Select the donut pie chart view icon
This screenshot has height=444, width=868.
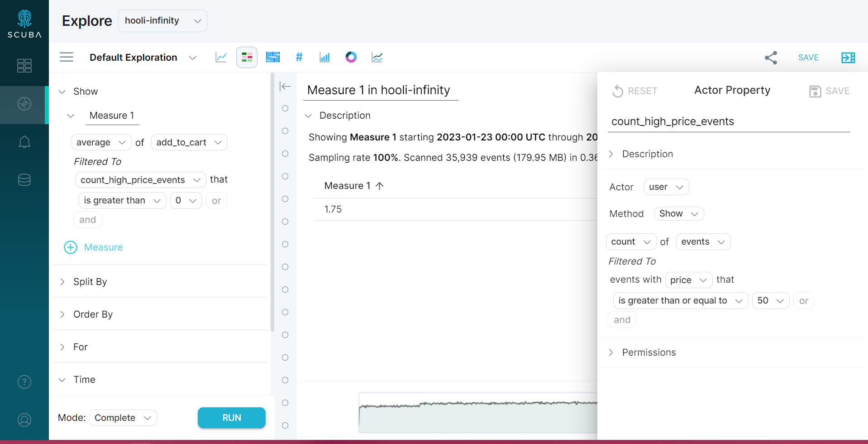(351, 57)
